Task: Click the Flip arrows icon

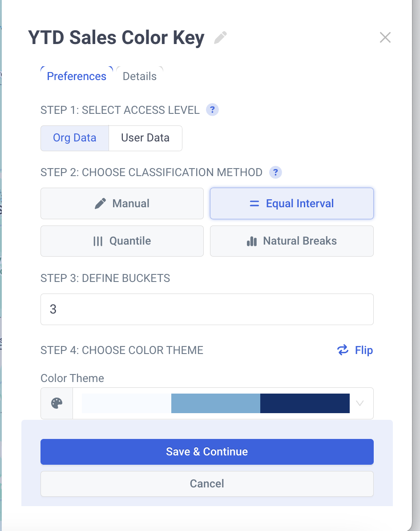Action: [x=343, y=350]
